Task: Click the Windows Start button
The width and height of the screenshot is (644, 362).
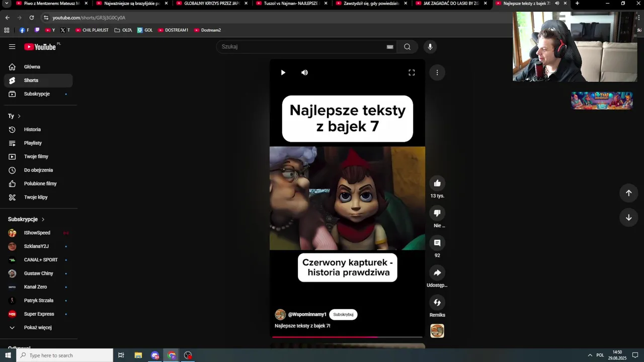Action: coord(8,355)
